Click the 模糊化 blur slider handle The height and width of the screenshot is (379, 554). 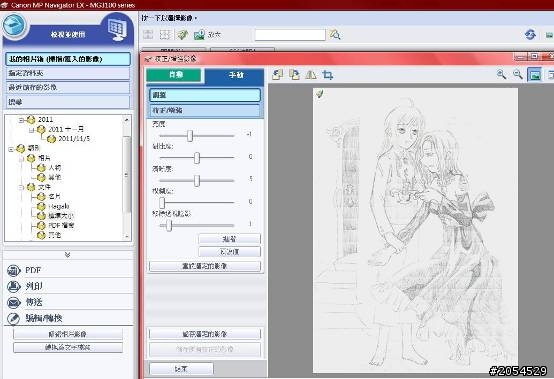tap(162, 203)
